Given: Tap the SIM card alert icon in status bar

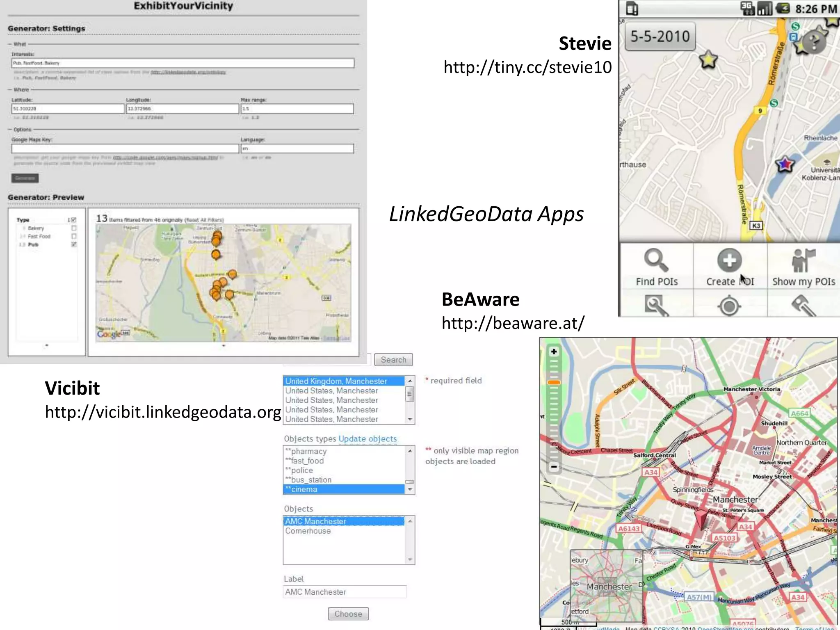Looking at the screenshot, I should click(x=632, y=9).
